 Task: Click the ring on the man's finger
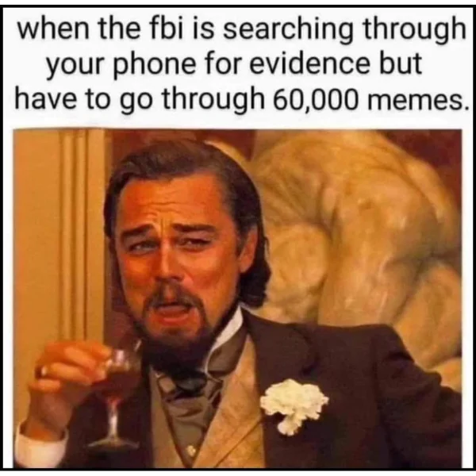[43, 370]
